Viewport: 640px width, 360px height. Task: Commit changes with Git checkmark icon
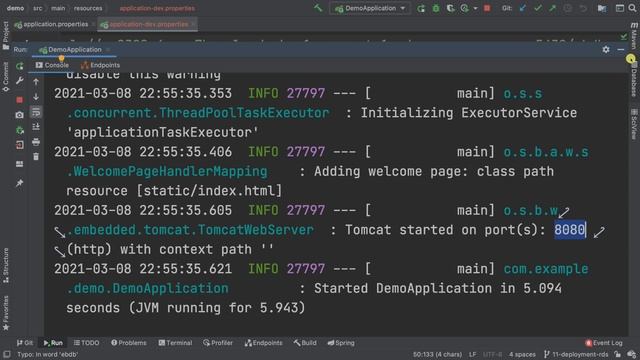538,8
